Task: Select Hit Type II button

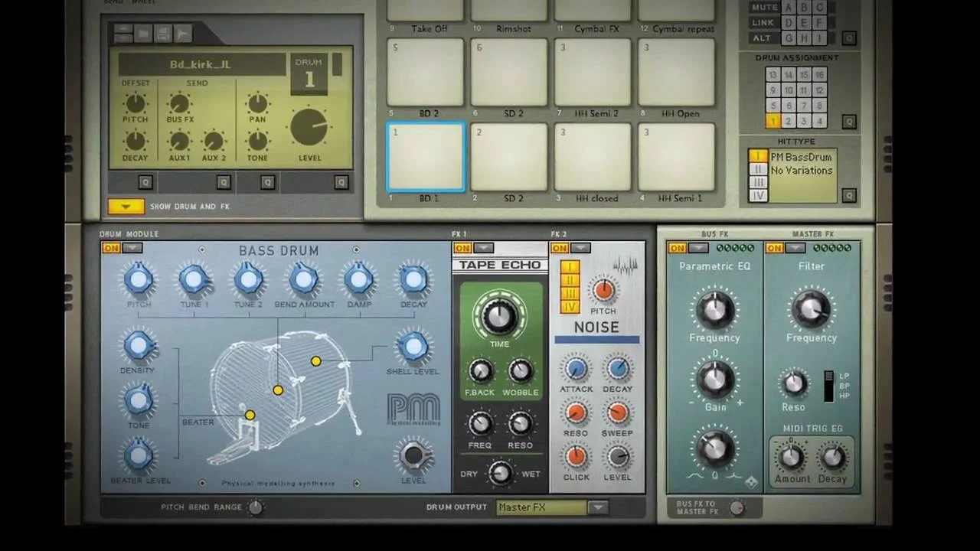Action: [x=757, y=169]
